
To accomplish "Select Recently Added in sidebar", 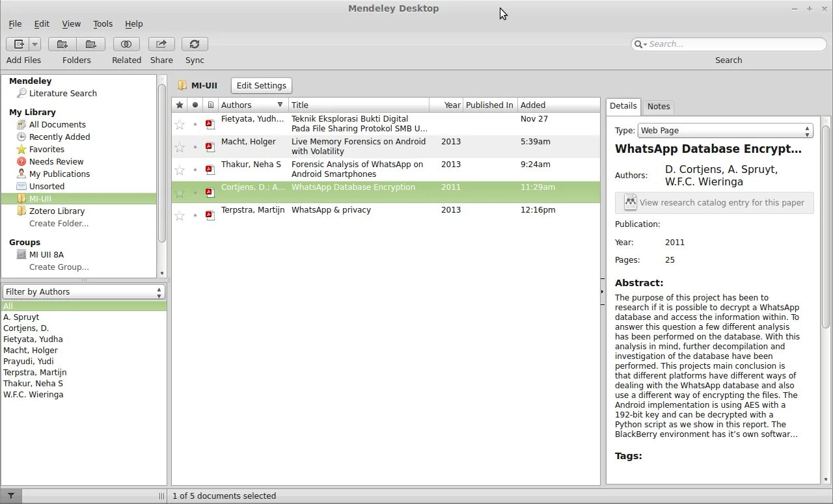I will [x=59, y=137].
